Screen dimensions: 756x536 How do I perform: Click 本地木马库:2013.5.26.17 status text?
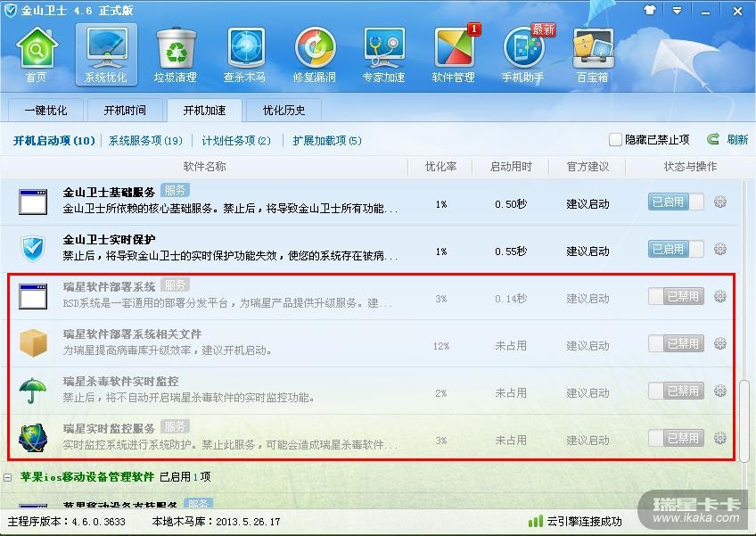click(x=216, y=522)
